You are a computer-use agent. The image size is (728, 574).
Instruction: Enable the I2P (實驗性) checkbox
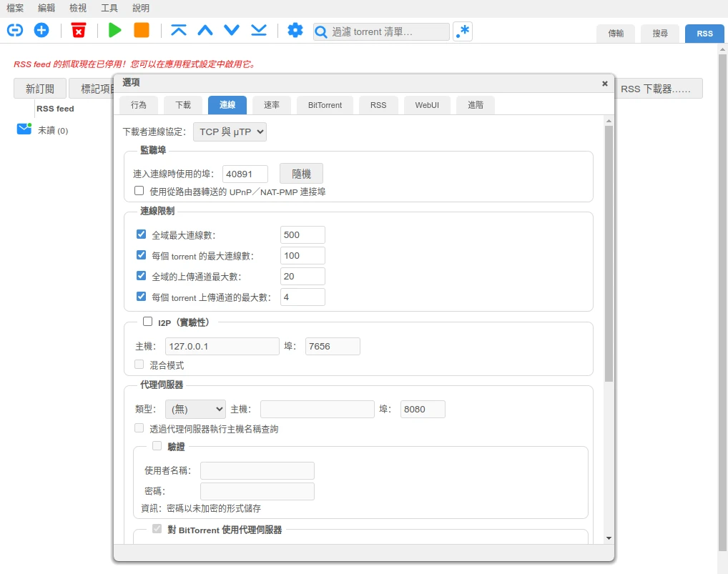click(x=148, y=322)
